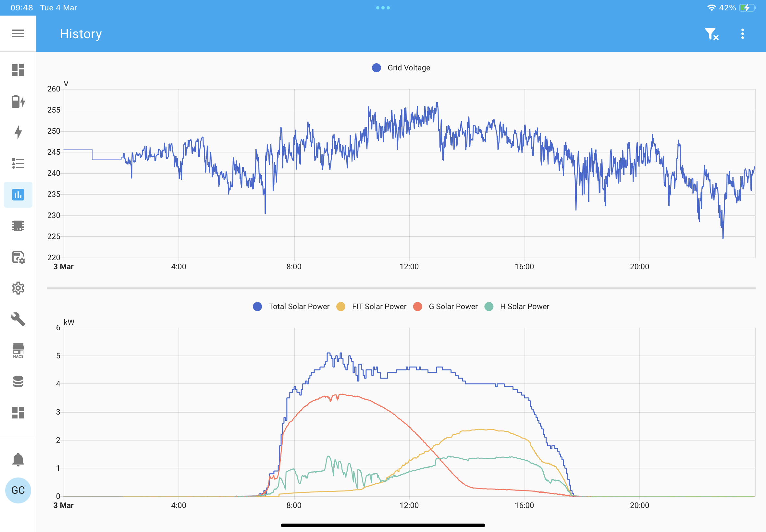The height and width of the screenshot is (532, 766).
Task: Click the H Solar Power green swatch
Action: click(x=489, y=307)
